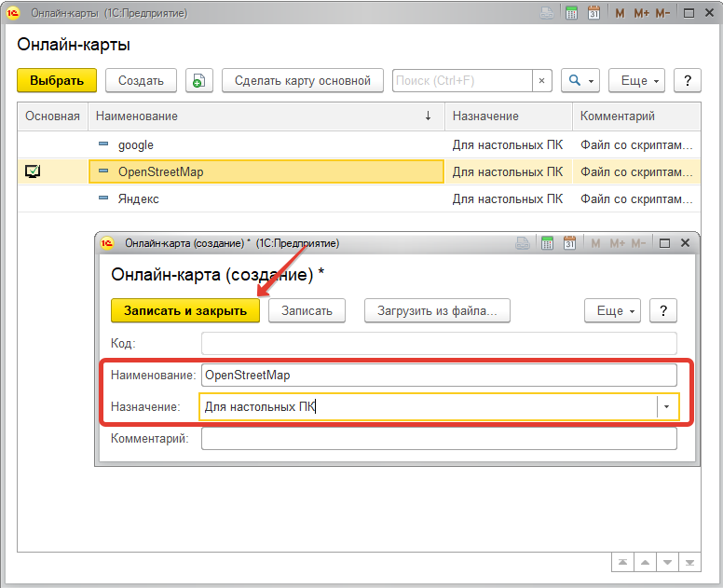This screenshot has height=588, width=723.
Task: Open the magnifier search dropdown
Action: pyautogui.click(x=580, y=80)
